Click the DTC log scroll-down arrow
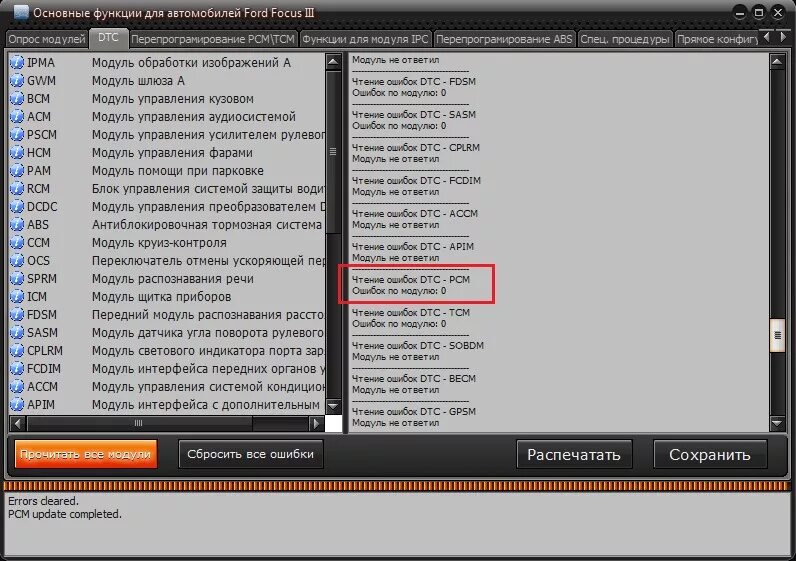 tap(777, 422)
